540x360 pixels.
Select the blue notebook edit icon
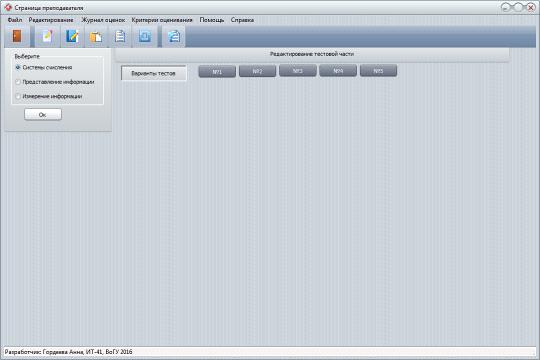[72, 36]
